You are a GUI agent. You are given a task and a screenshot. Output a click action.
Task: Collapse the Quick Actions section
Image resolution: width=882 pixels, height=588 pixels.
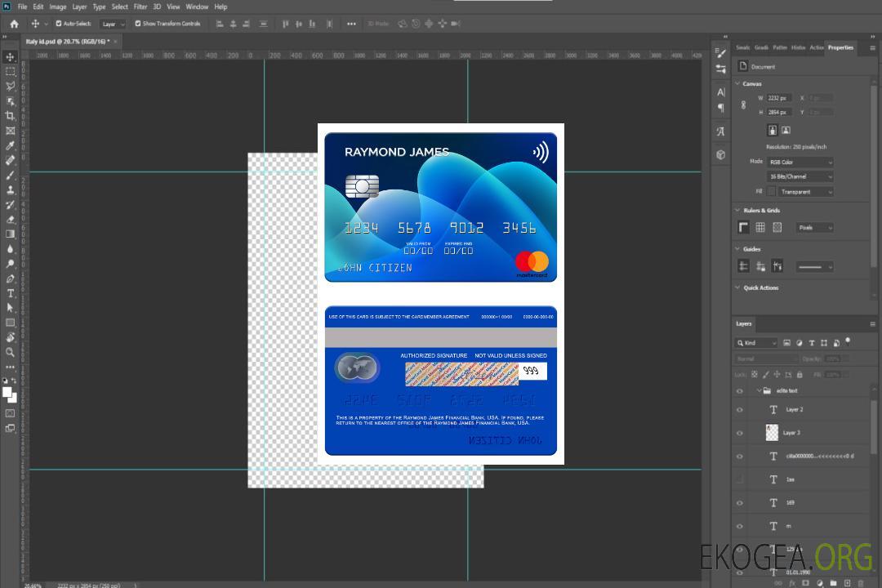coord(737,287)
